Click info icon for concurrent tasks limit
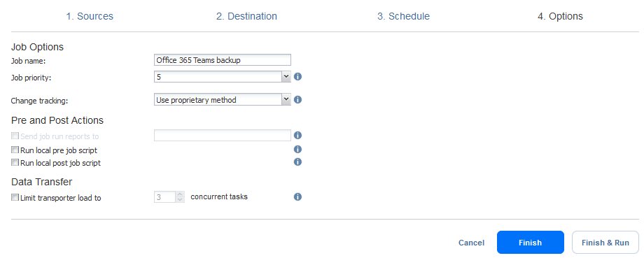644x265 pixels. (x=297, y=197)
